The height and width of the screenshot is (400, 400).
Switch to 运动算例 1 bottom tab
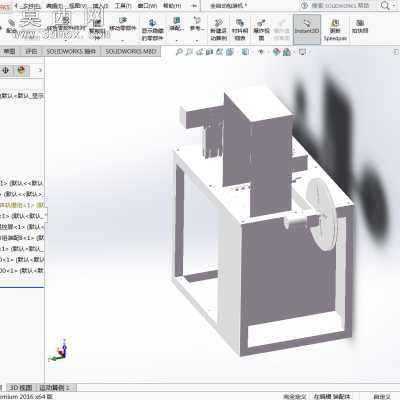(x=55, y=388)
